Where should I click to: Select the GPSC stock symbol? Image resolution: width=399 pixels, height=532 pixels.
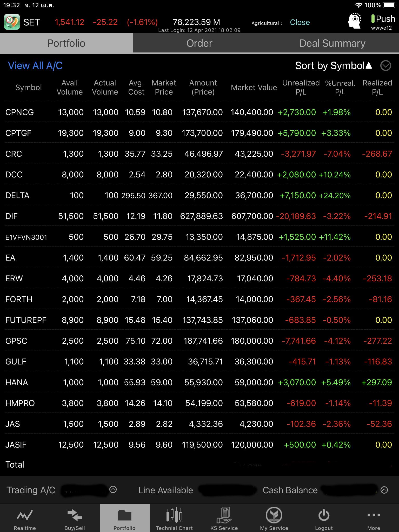point(16,341)
